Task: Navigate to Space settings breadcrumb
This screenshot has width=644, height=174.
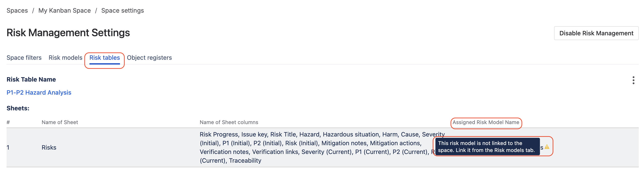Action: click(x=123, y=10)
